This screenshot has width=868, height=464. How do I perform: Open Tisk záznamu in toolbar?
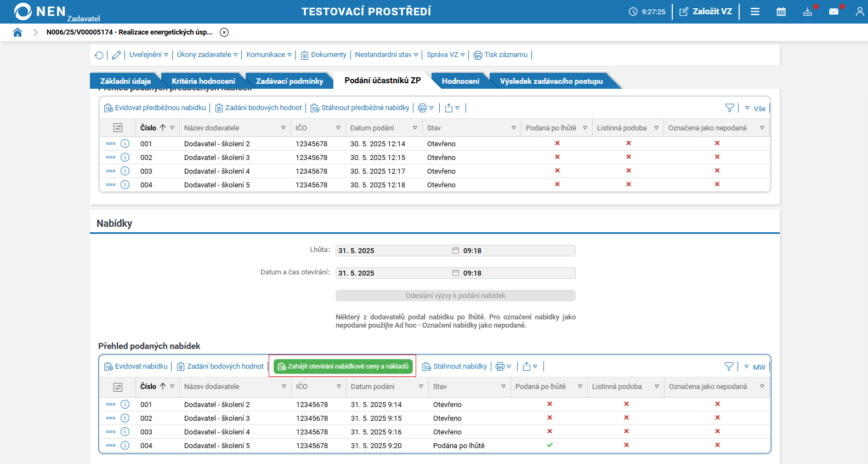(x=501, y=55)
